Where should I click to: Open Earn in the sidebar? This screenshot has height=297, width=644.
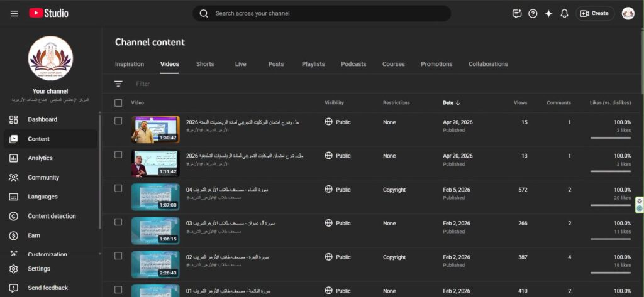pyautogui.click(x=50, y=235)
